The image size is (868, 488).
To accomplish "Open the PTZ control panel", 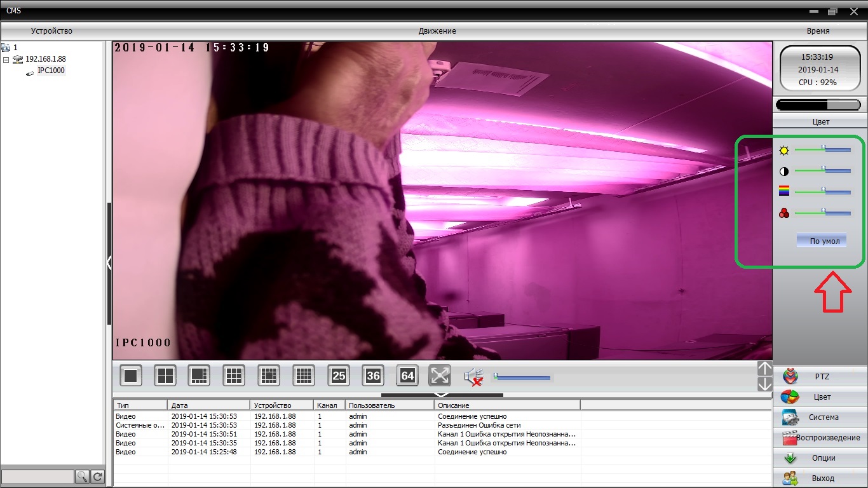I will coord(820,377).
